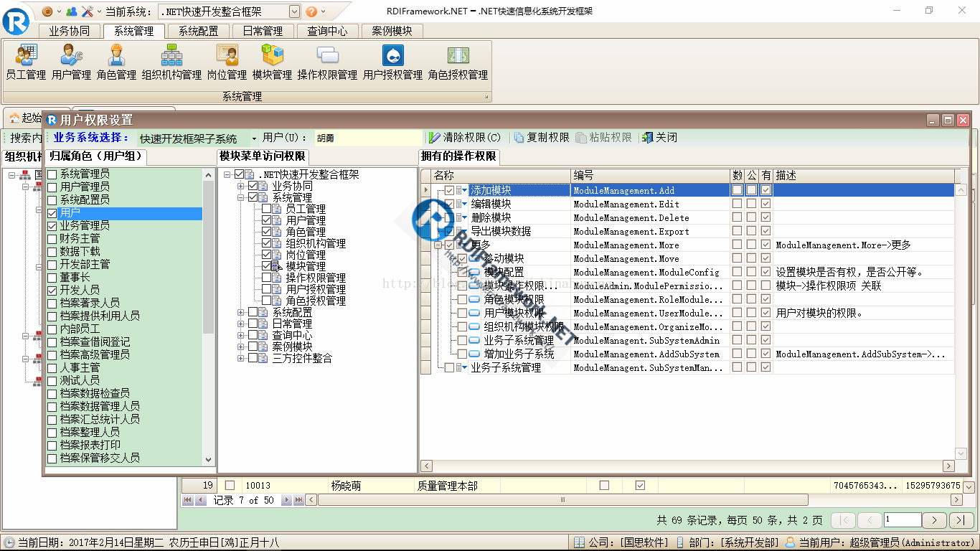Switch to 系统配置 ribbon tab
This screenshot has height=551, width=980.
pyautogui.click(x=199, y=31)
